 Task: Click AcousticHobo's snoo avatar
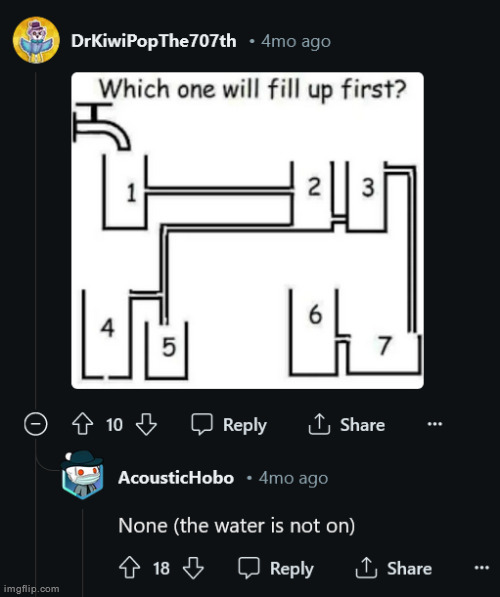click(x=82, y=475)
